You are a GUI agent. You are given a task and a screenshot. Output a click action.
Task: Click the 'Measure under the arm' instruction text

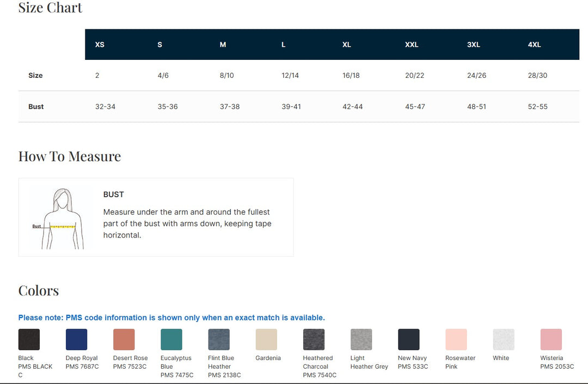tap(187, 223)
